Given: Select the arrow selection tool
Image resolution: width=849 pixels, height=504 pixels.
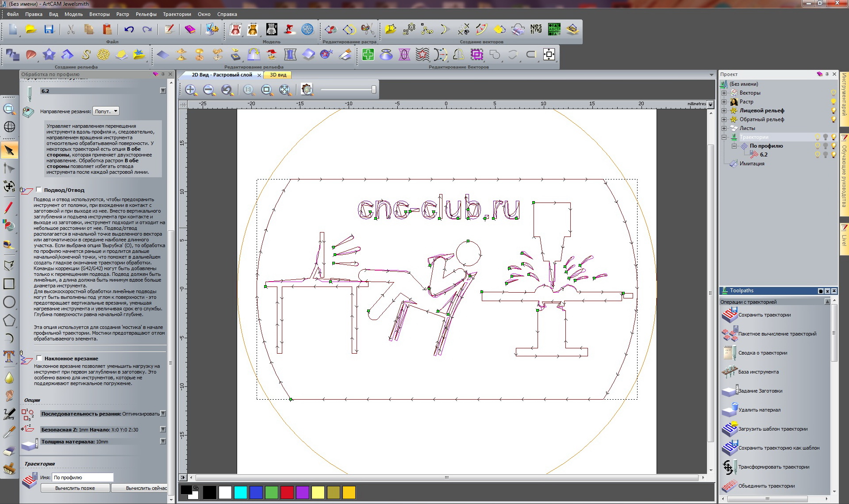Looking at the screenshot, I should pos(9,151).
